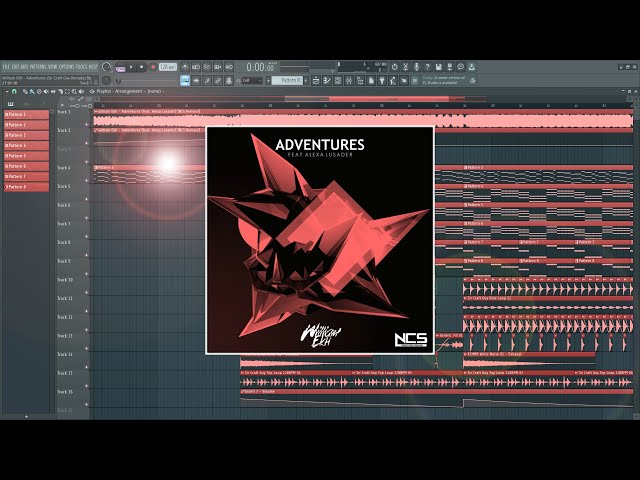The image size is (640, 480).
Task: Open the playlist options arrow menu
Action: click(7, 91)
